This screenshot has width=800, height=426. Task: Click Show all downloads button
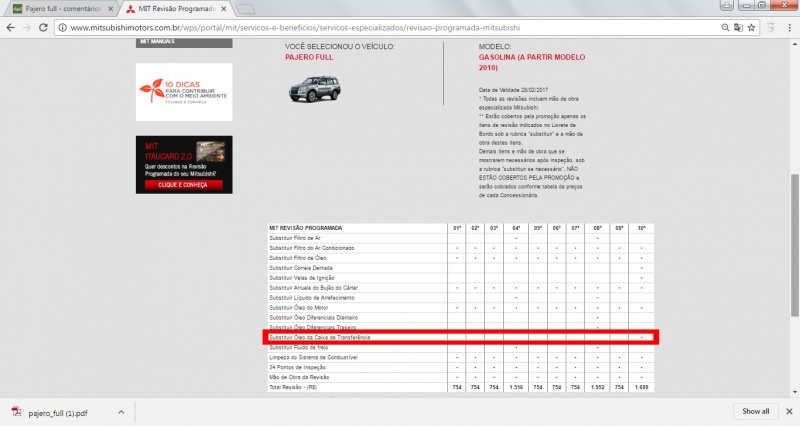756,411
